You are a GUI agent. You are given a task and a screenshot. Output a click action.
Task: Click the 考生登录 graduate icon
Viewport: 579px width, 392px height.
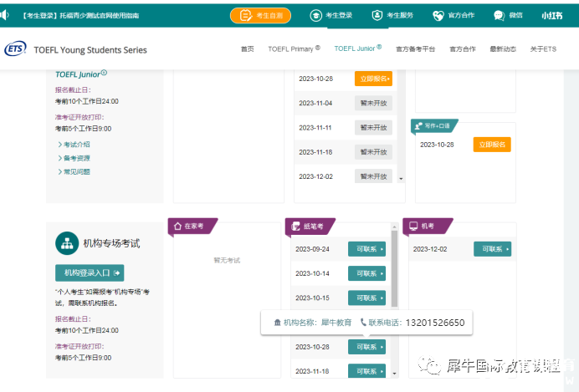[x=315, y=16]
